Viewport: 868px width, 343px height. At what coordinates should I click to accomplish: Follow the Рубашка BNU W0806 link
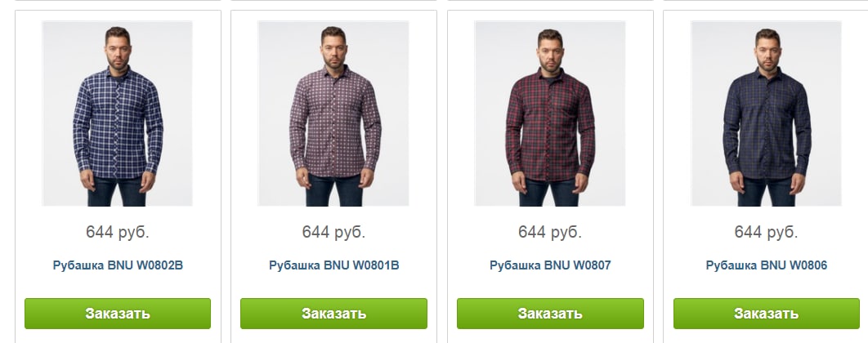click(766, 265)
